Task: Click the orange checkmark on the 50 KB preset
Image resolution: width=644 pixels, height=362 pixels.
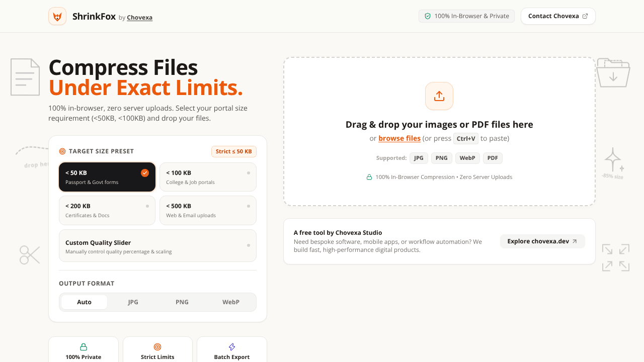Action: pos(145,173)
